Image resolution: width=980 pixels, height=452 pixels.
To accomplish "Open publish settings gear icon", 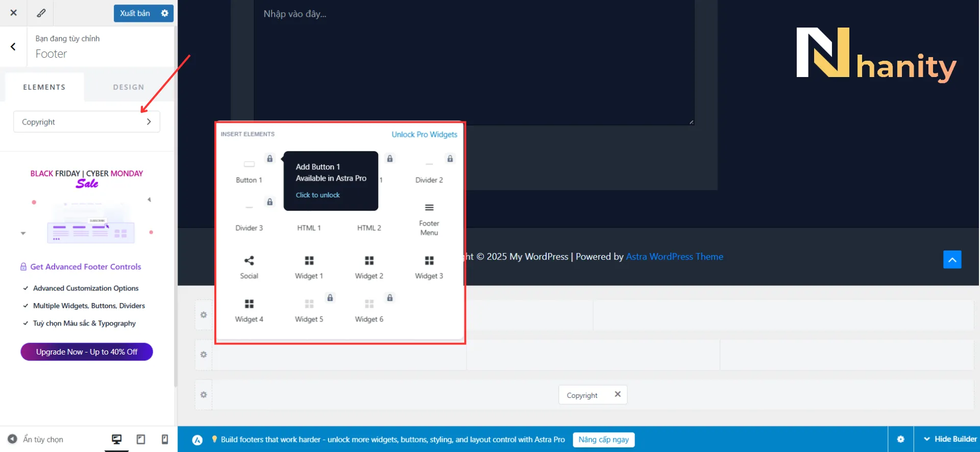I will coord(165,13).
